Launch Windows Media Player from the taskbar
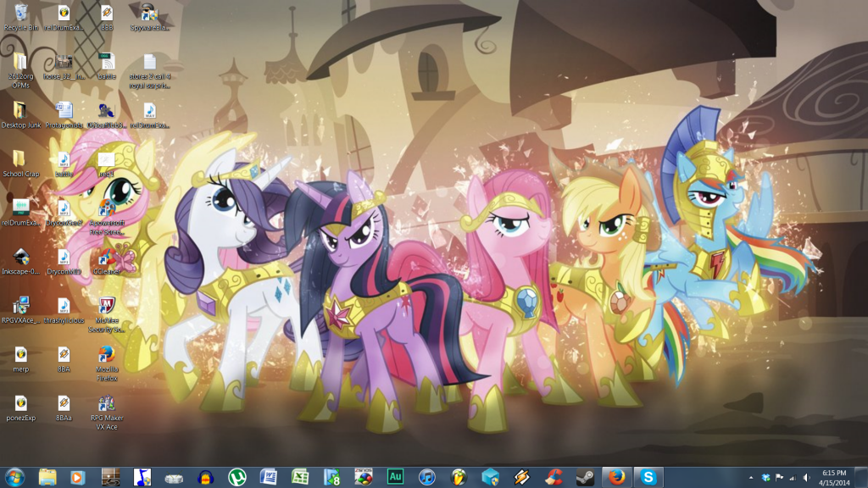This screenshot has width=868, height=488. 78,477
